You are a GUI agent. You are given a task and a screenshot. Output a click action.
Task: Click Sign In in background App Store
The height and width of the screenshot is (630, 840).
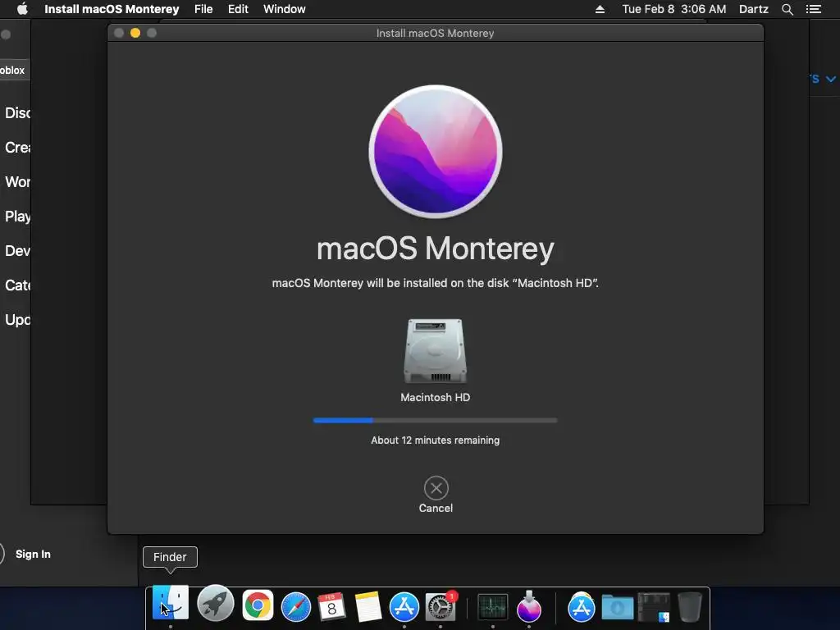[33, 554]
